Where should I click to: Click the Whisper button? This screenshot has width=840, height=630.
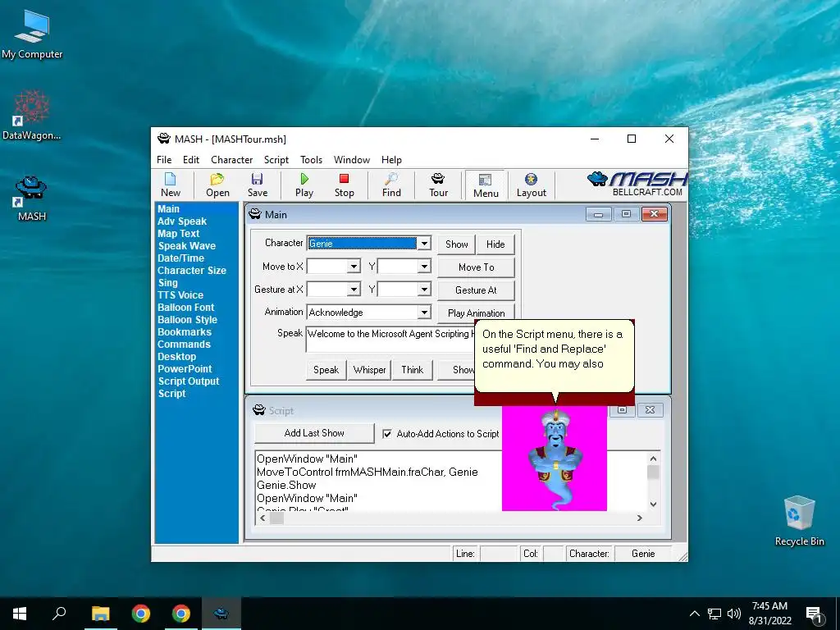[x=369, y=370]
